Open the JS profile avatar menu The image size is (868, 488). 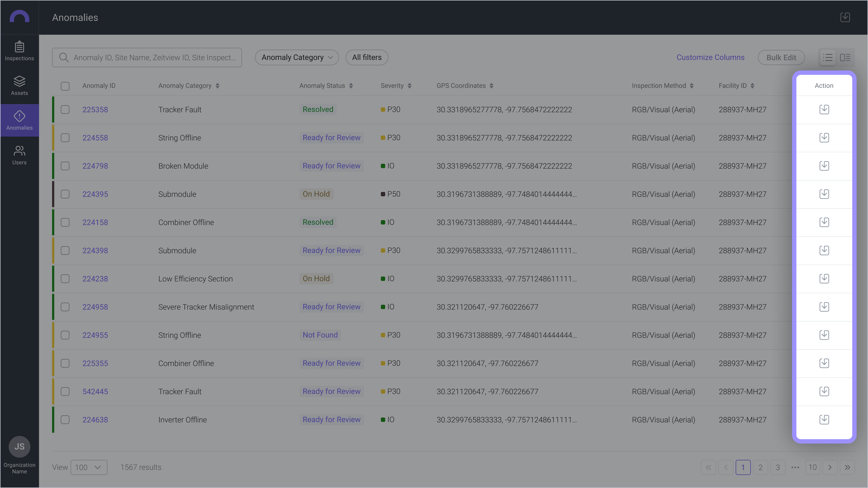19,447
